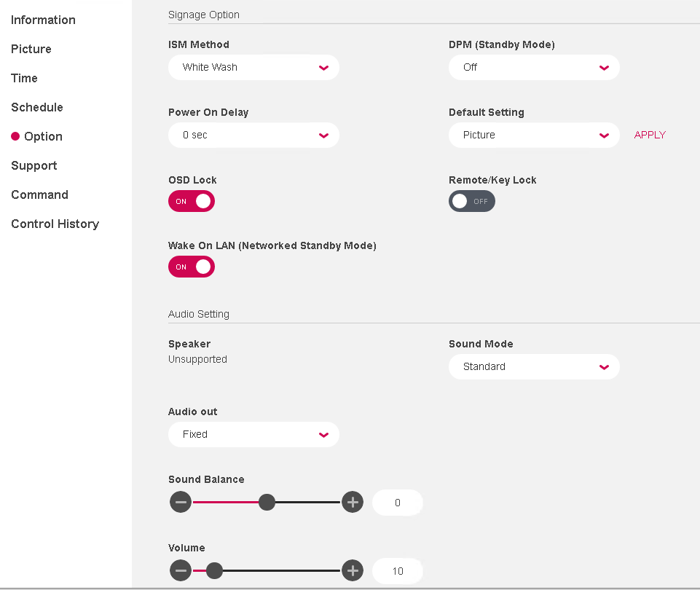This screenshot has height=590, width=700.
Task: Expand the Audio out dropdown
Action: (253, 434)
